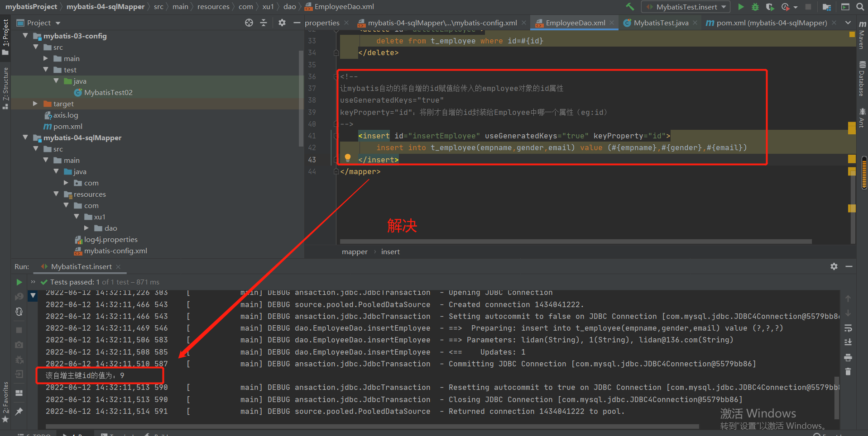868x436 pixels.
Task: Click the mapper breadcrumb below the editor
Action: 355,252
